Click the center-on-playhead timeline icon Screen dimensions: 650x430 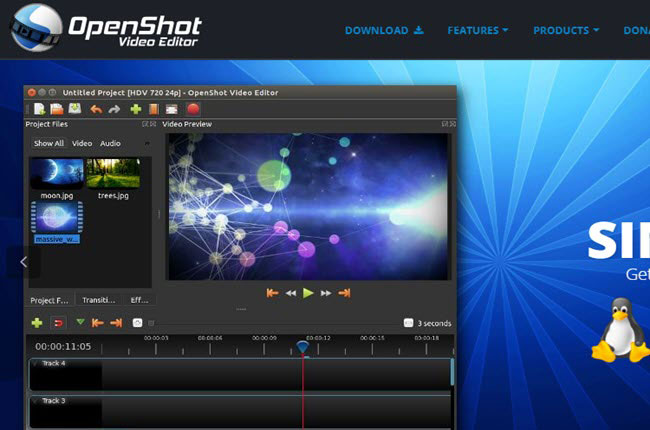pos(137,323)
